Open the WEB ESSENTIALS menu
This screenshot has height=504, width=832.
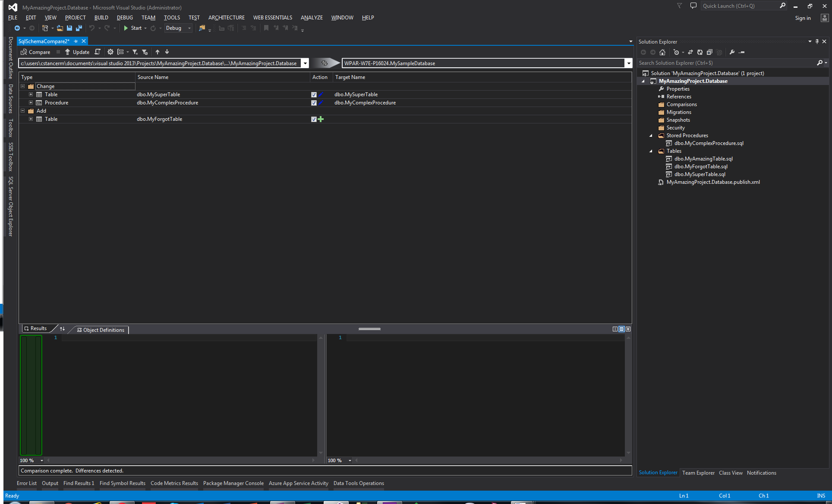coord(272,18)
